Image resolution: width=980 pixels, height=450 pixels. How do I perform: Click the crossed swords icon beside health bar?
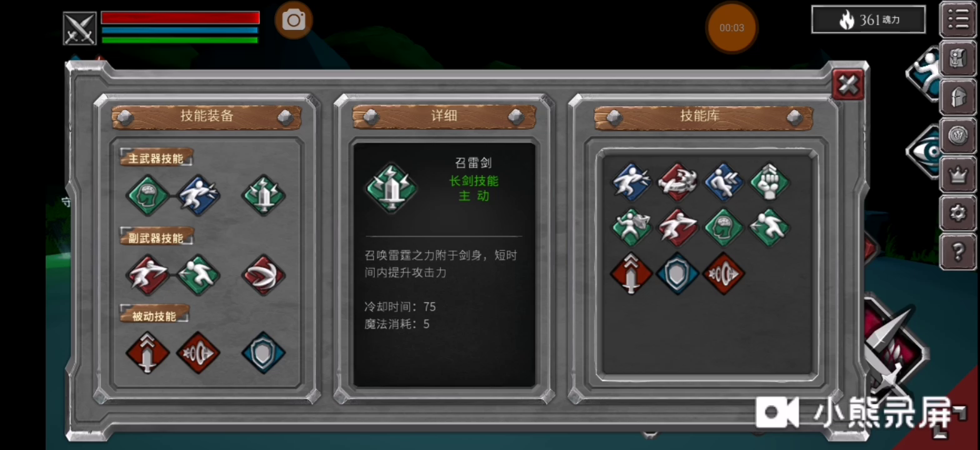80,28
